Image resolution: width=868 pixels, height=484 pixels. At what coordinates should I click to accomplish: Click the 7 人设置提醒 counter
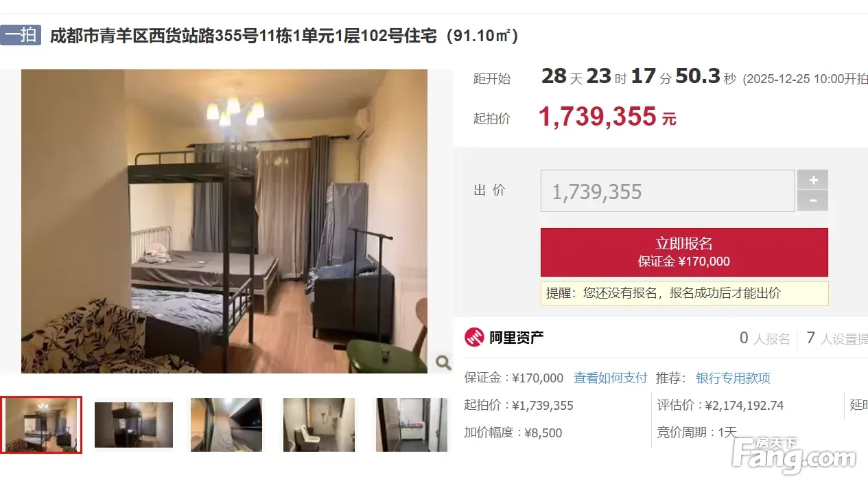[x=837, y=338]
